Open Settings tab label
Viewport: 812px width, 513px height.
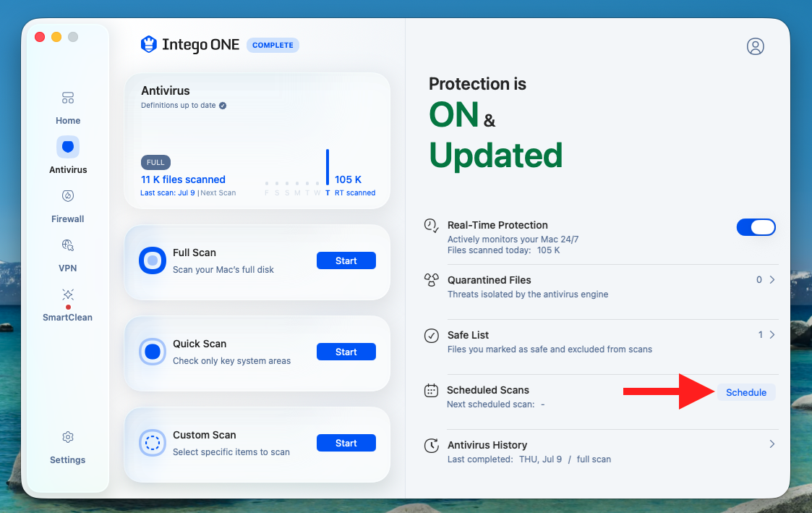coord(68,460)
